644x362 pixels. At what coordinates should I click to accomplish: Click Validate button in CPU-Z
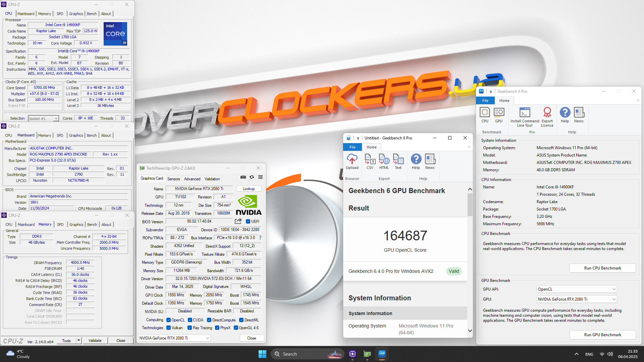95,341
